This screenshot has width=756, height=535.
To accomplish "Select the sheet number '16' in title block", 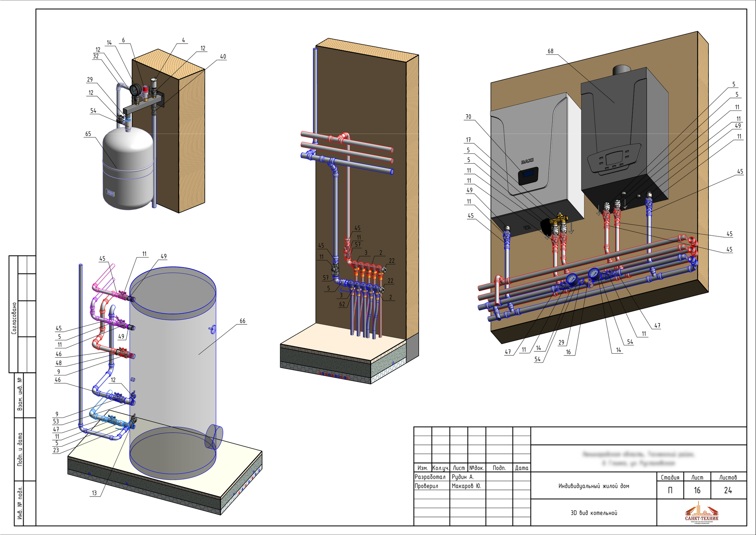I will tap(697, 490).
